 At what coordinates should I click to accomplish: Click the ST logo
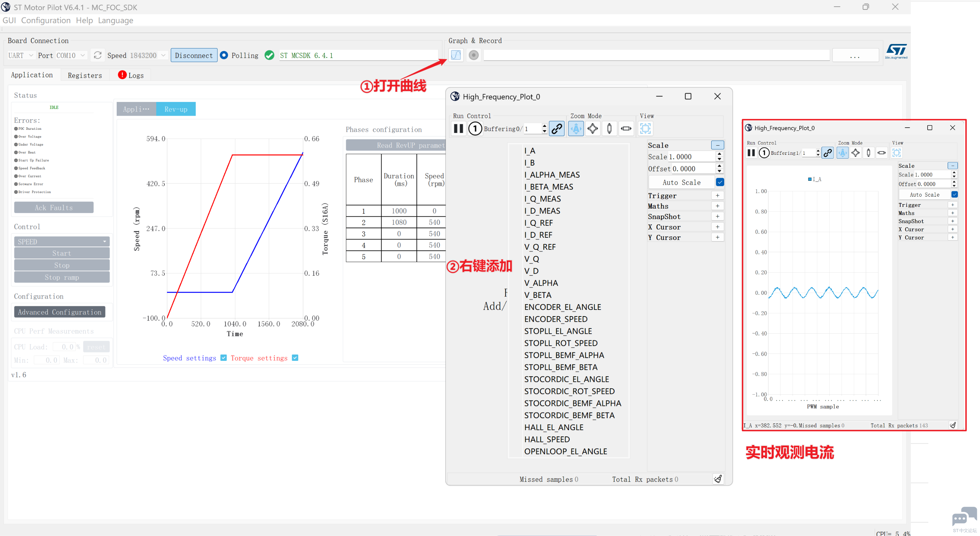tap(896, 51)
